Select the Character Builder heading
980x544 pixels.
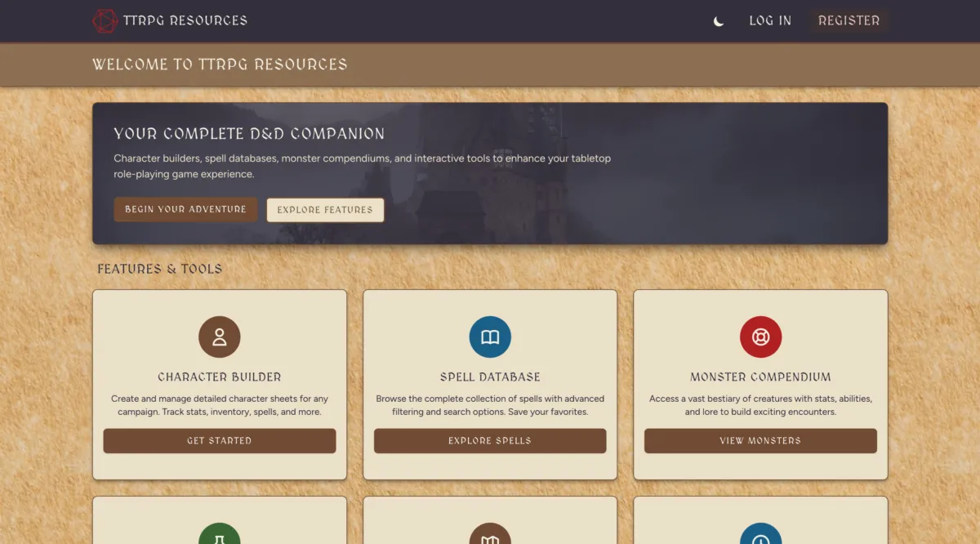click(x=220, y=377)
